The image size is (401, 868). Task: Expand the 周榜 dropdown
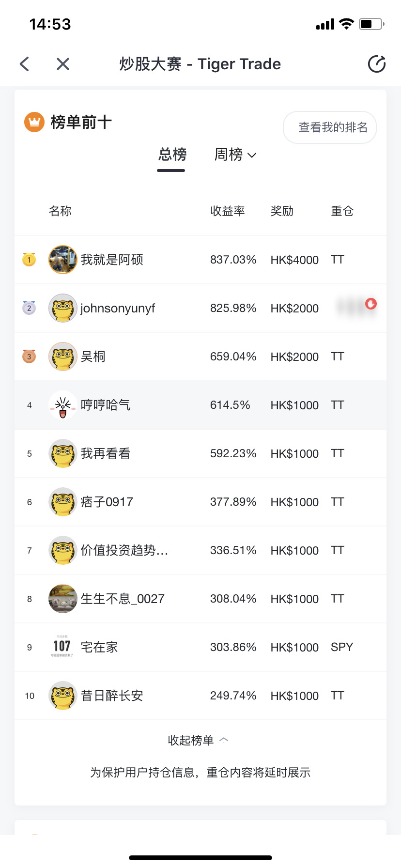click(x=235, y=155)
